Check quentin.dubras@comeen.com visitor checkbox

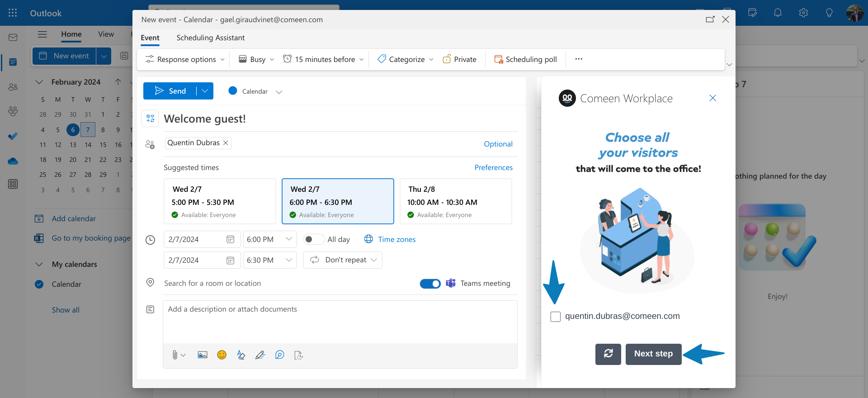tap(556, 317)
